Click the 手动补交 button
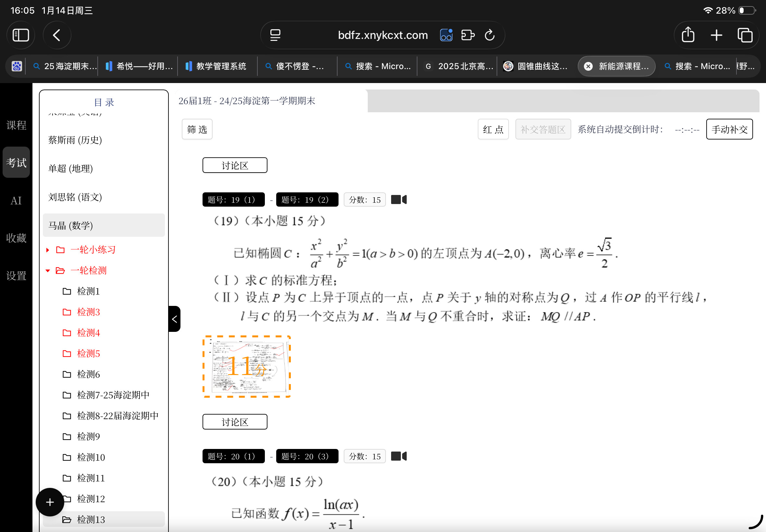The width and height of the screenshot is (766, 532). point(729,129)
